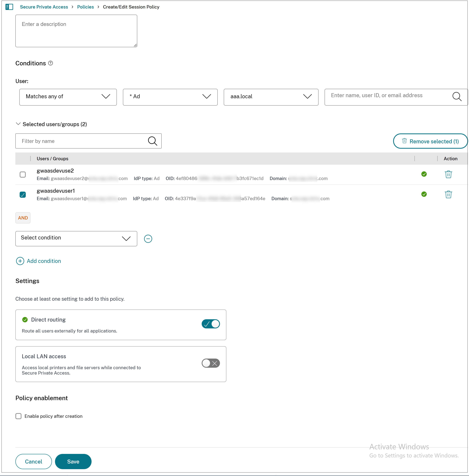Click the Cancel button
Image resolution: width=469 pixels, height=476 pixels.
pyautogui.click(x=34, y=461)
